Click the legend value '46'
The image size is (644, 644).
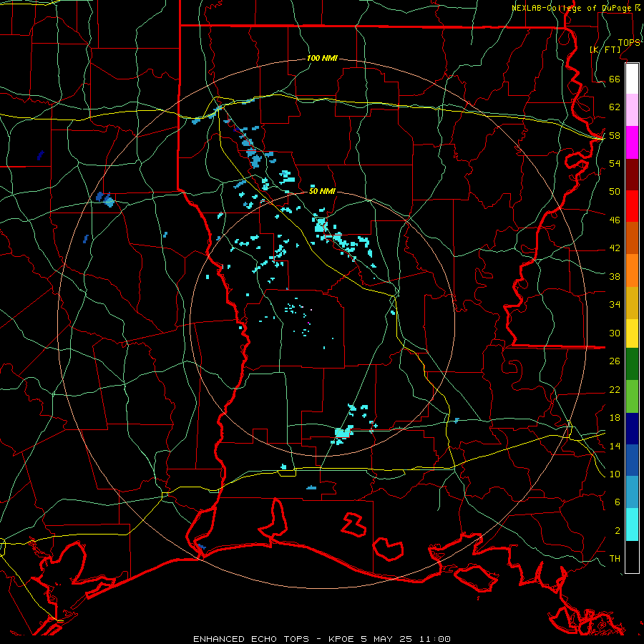[x=615, y=220]
